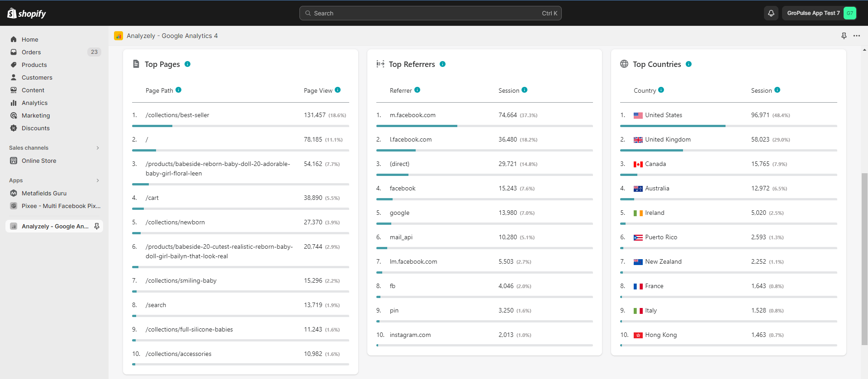Click info icon next to Top Countries
868x379 pixels.
coord(689,64)
